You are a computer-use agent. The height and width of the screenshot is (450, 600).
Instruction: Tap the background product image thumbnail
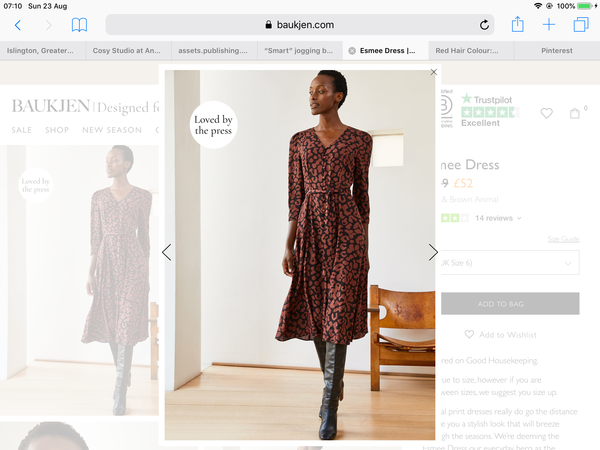(79, 280)
